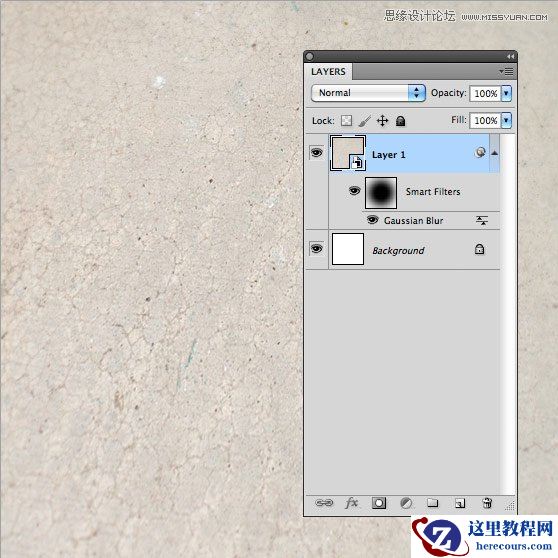Lock position move icon
Screen dimensions: 558x558
(383, 121)
